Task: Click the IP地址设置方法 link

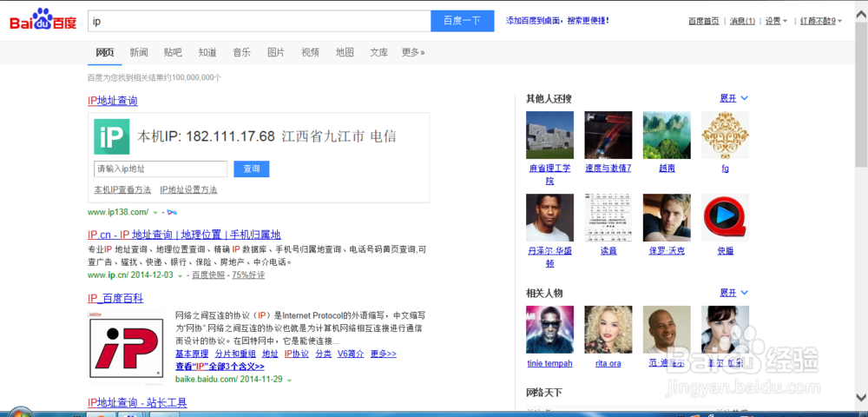Action: (188, 190)
